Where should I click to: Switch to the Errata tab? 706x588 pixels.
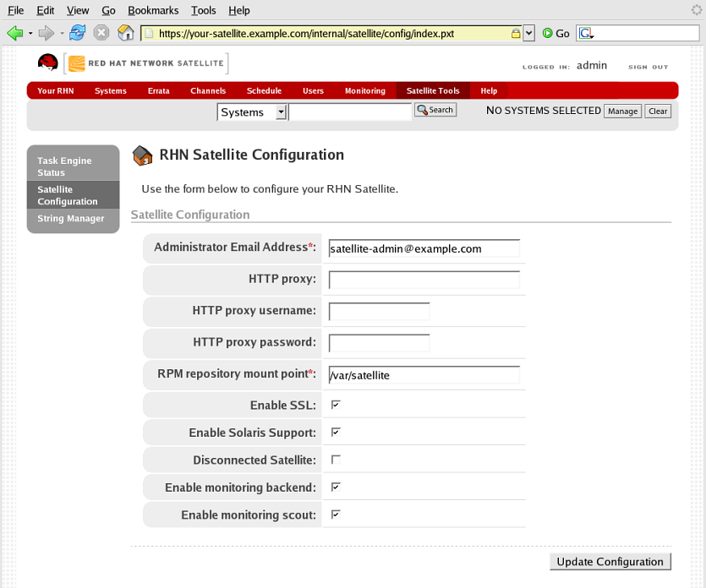click(158, 90)
